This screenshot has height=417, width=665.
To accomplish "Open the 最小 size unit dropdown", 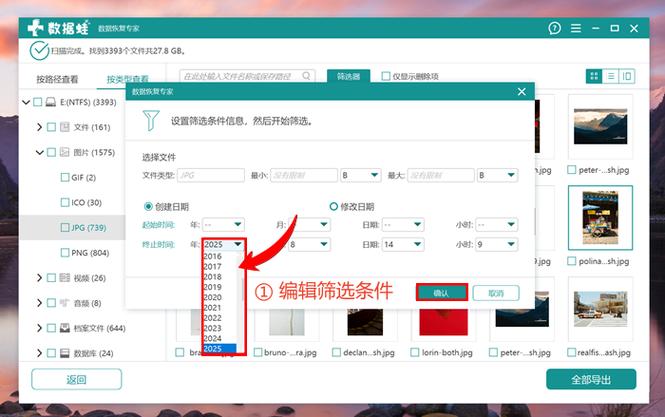I will tap(360, 175).
